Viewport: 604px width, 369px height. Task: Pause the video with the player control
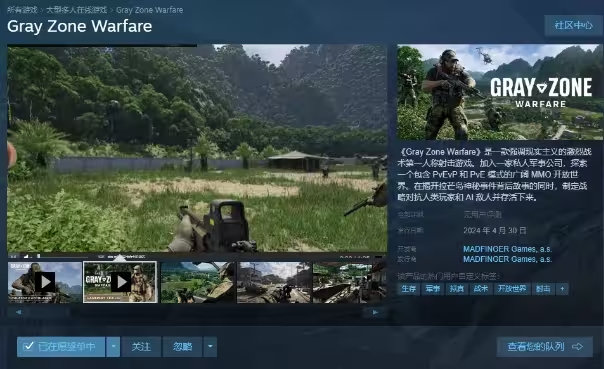(x=13, y=256)
